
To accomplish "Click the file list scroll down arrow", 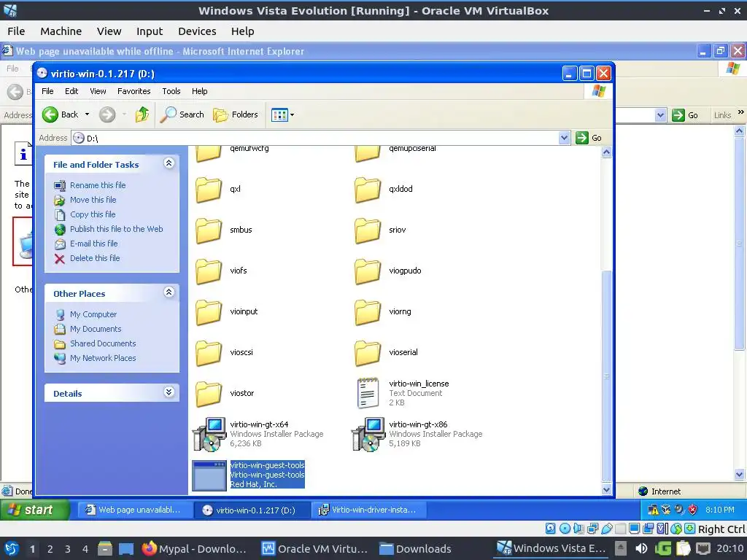I will [x=606, y=489].
